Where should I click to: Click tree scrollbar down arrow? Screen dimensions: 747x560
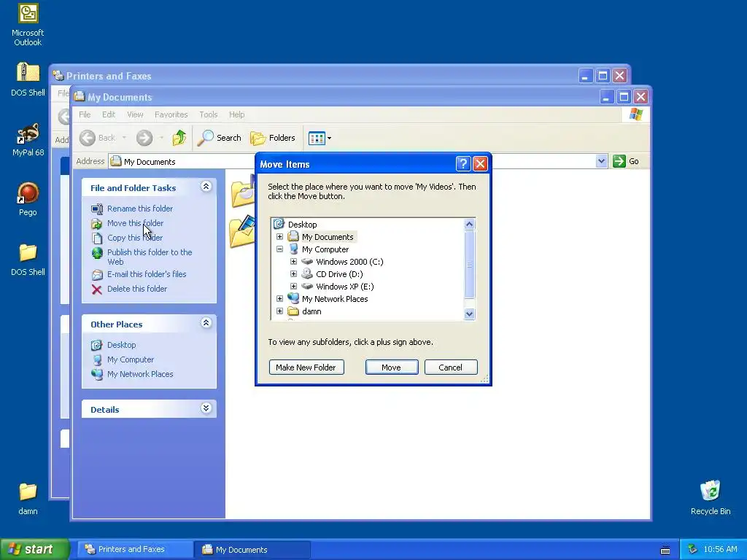469,314
